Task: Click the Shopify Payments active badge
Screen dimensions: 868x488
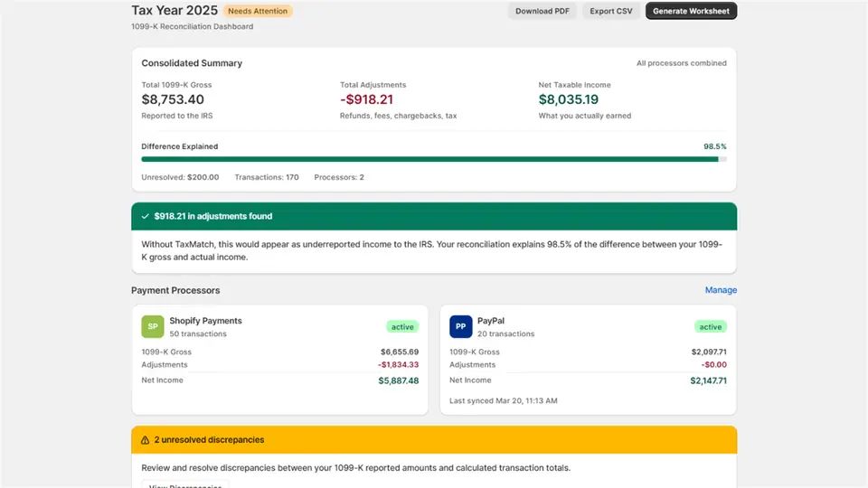Action: click(x=402, y=327)
